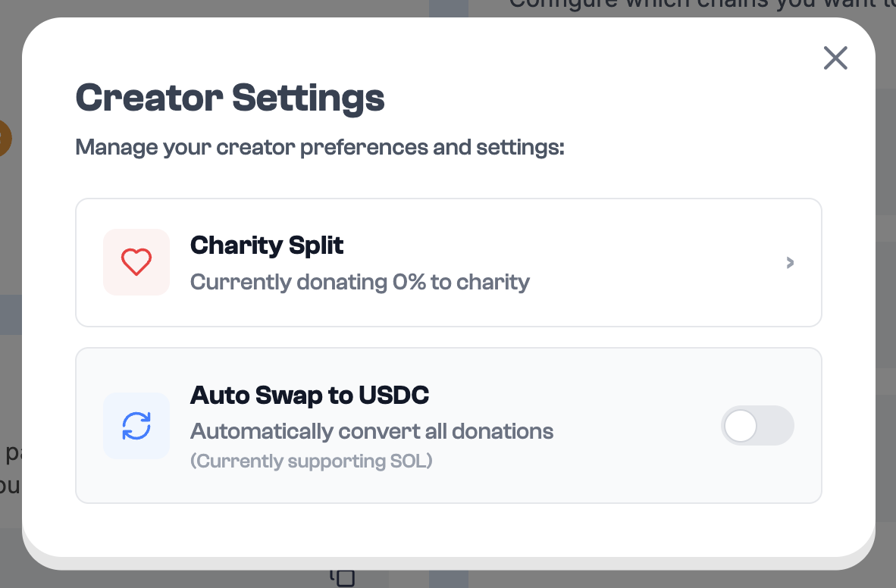Click the white knob of the auto-swap switch
This screenshot has width=896, height=588.
pos(741,426)
